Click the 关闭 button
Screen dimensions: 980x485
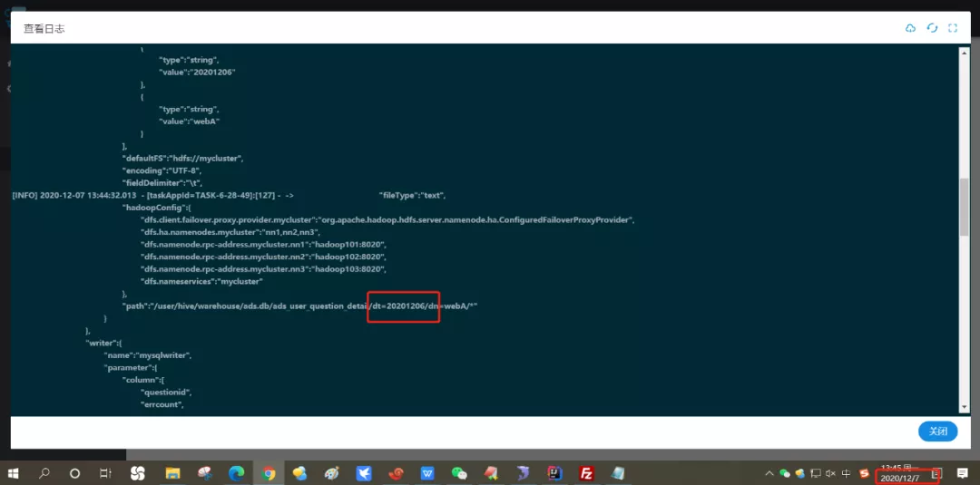937,432
